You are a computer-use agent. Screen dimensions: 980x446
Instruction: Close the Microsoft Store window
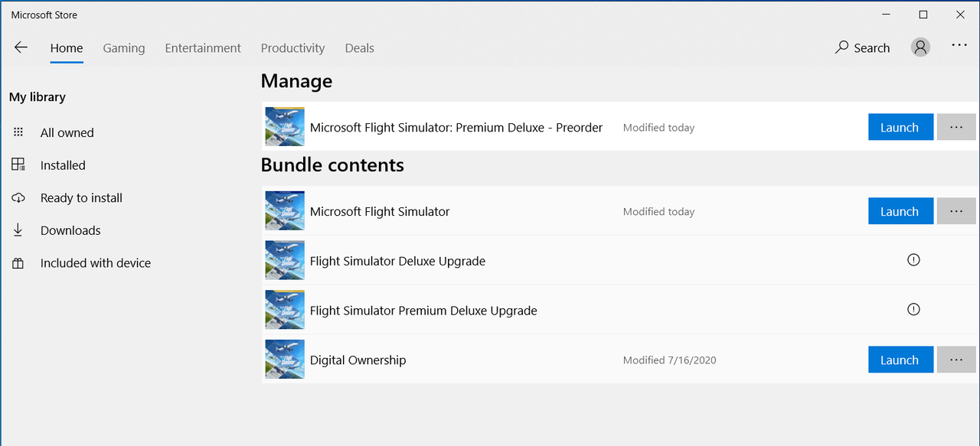960,15
